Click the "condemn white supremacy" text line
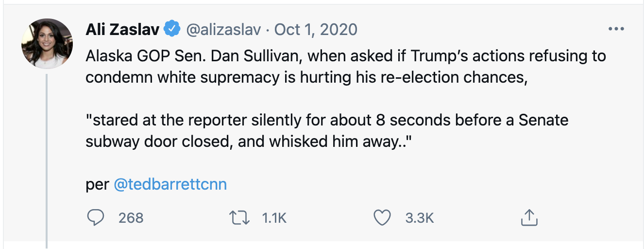Screen dimensions: 644x249 pos(306,77)
